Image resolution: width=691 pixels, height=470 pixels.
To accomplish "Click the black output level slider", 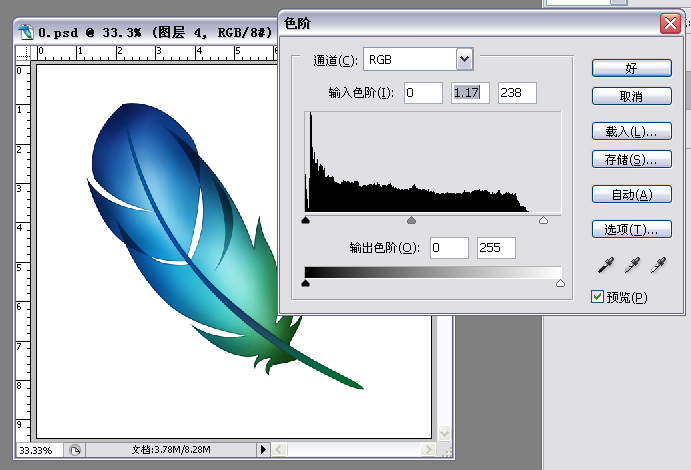I will tap(305, 283).
